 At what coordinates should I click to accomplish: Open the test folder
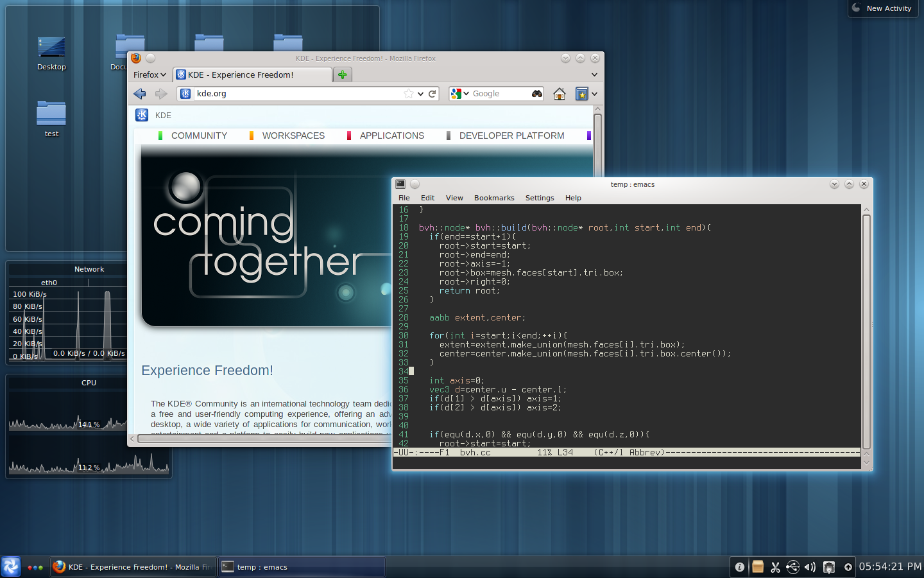coord(51,119)
